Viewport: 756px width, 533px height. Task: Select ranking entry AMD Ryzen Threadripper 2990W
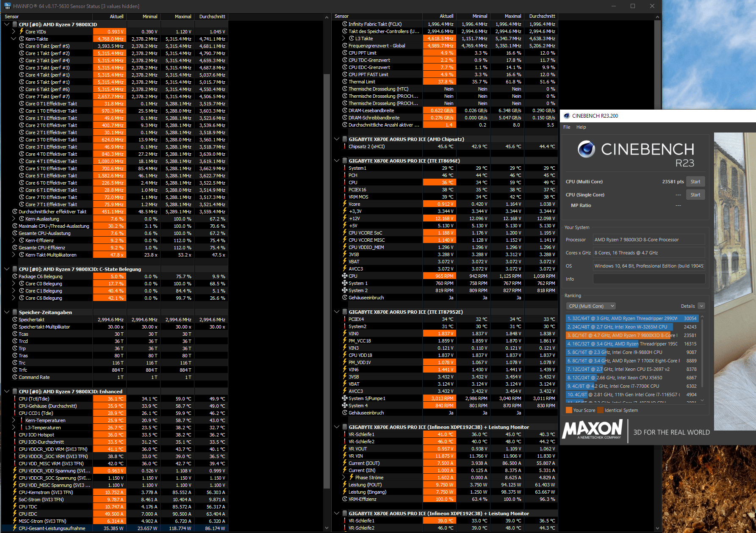632,318
